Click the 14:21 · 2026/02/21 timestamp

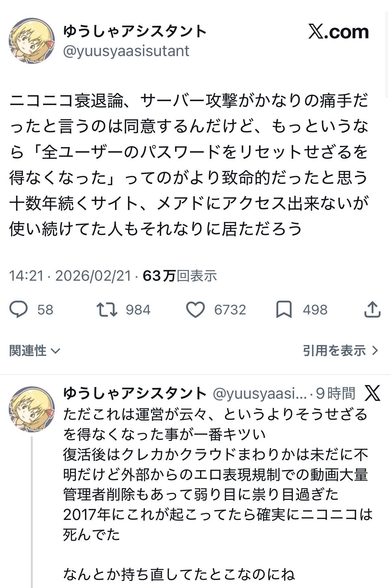[x=70, y=276]
